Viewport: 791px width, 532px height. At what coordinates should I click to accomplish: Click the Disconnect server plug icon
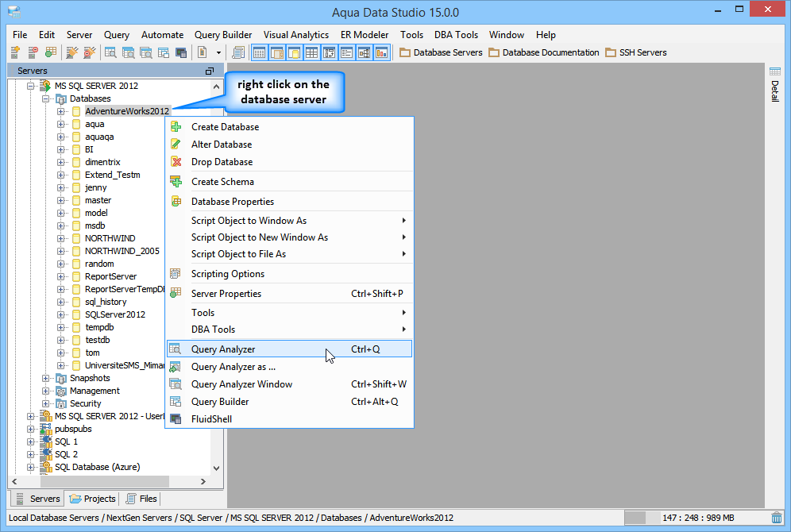click(89, 52)
